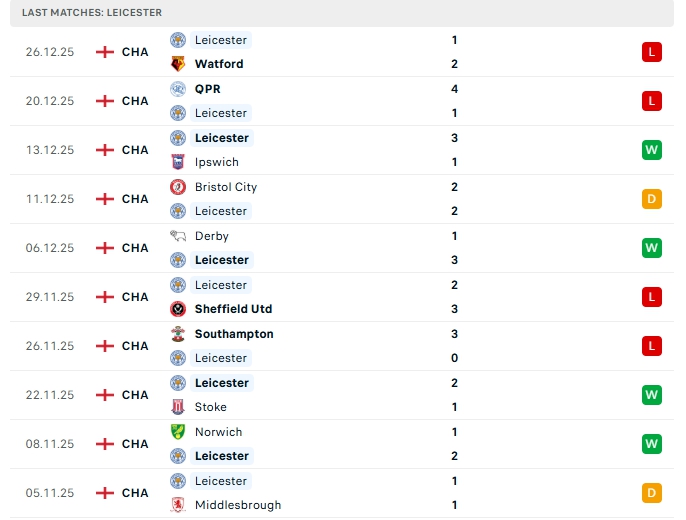Click the Watford club crest icon
686x520 pixels.
pos(178,64)
